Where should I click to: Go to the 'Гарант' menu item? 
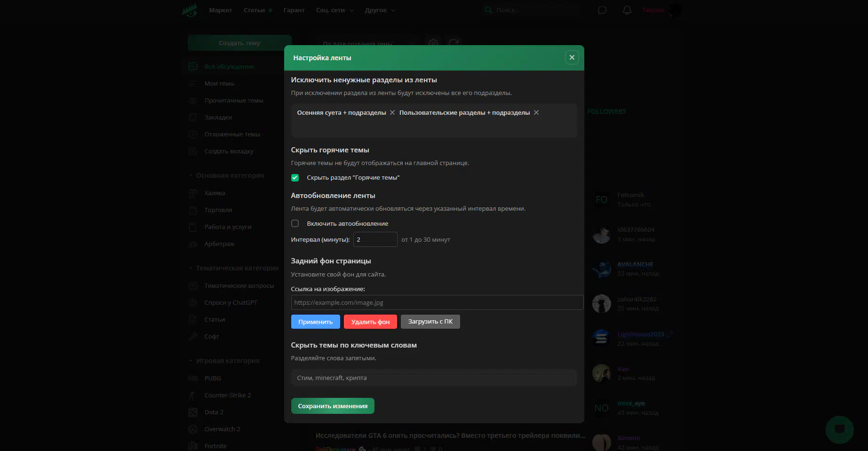(x=294, y=10)
